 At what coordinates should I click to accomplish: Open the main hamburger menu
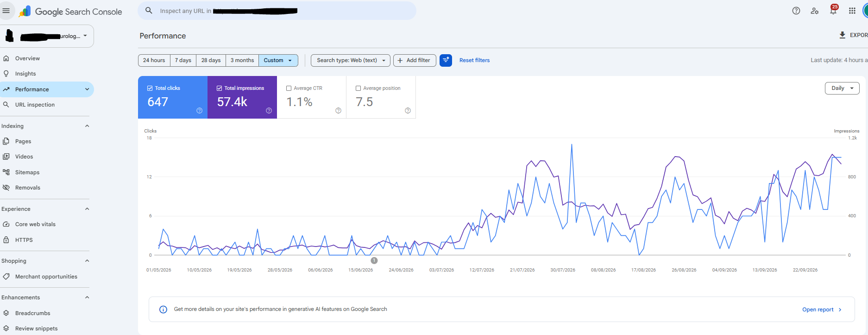6,11
